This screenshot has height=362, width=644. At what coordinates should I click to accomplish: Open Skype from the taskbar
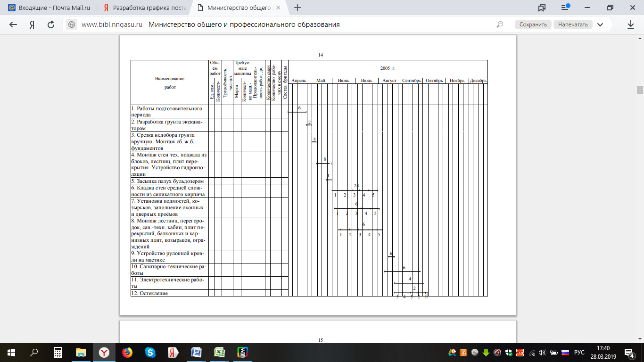pos(150,352)
